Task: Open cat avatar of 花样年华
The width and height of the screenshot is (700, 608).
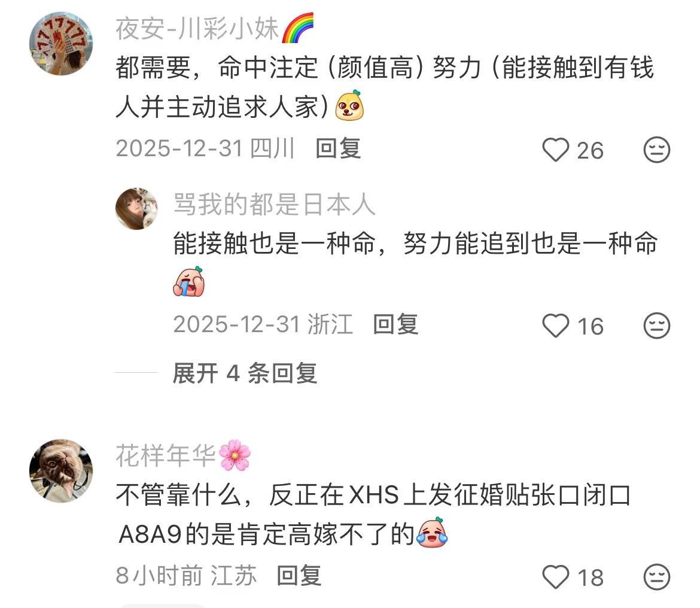Action: [60, 470]
